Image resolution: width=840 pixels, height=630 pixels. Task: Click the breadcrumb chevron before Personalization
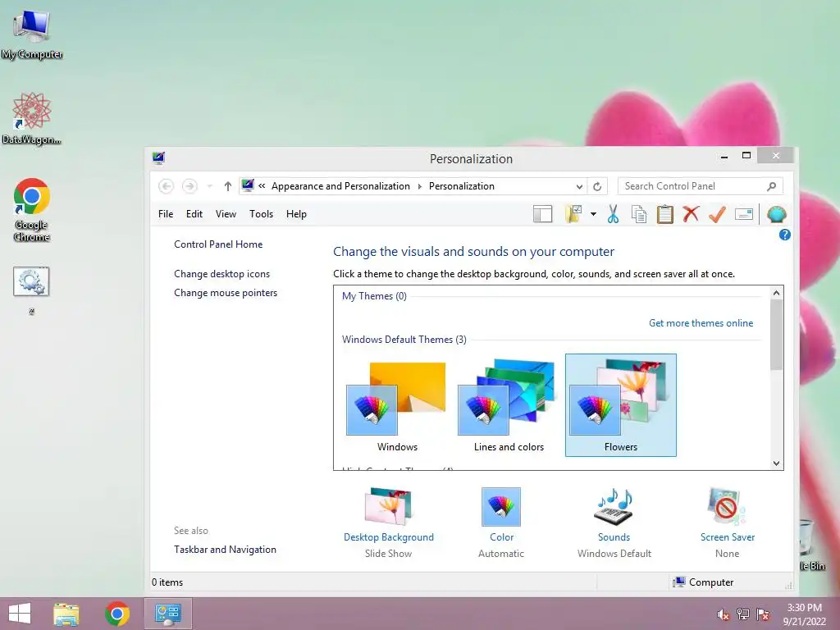(x=419, y=186)
